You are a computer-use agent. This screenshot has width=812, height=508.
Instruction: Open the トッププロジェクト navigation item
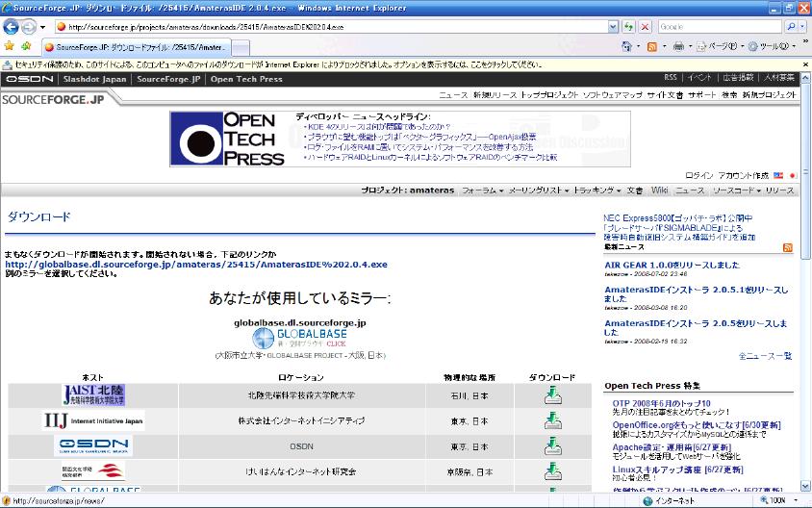(549, 94)
